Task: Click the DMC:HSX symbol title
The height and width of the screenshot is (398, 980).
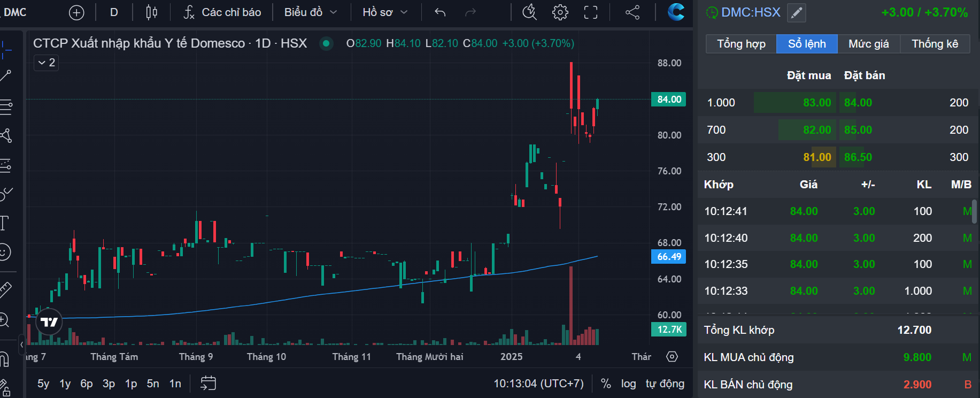Action: 751,12
